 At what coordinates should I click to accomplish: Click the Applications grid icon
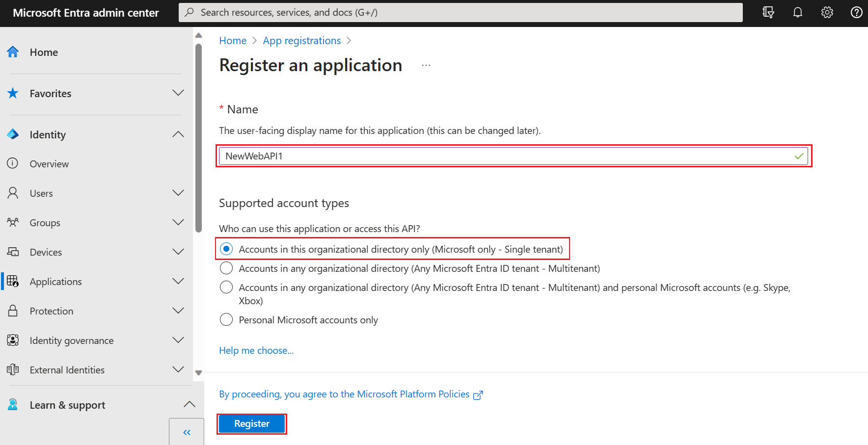13,281
